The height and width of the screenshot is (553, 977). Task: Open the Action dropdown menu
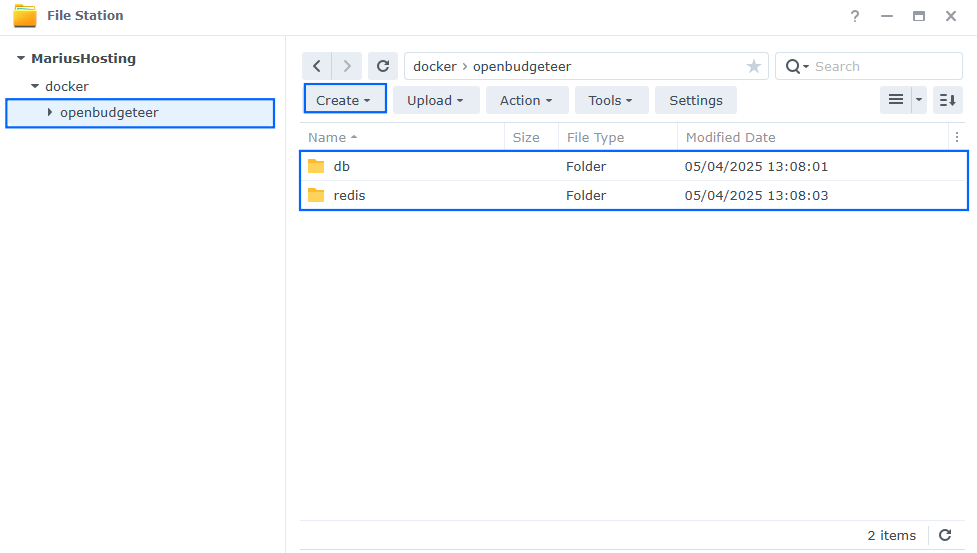click(x=527, y=100)
